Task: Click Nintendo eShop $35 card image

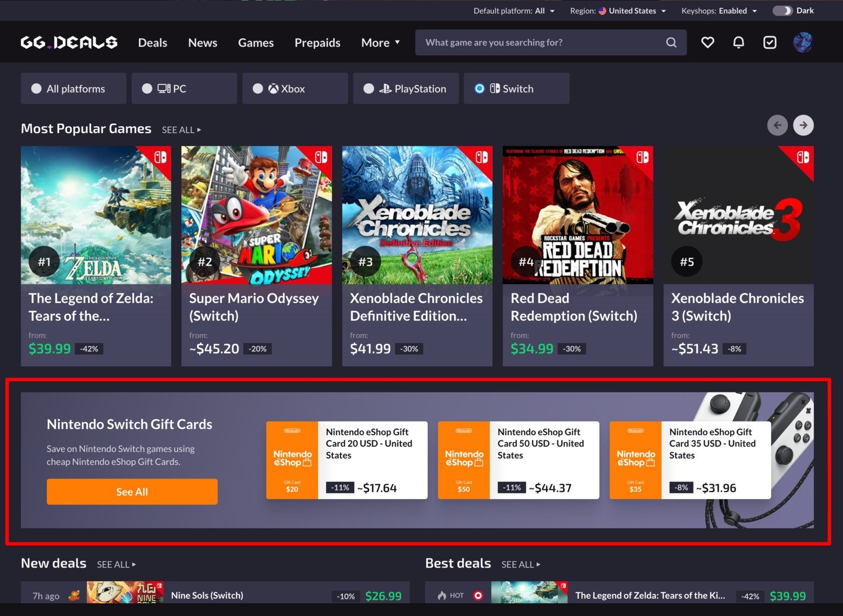Action: click(x=635, y=460)
